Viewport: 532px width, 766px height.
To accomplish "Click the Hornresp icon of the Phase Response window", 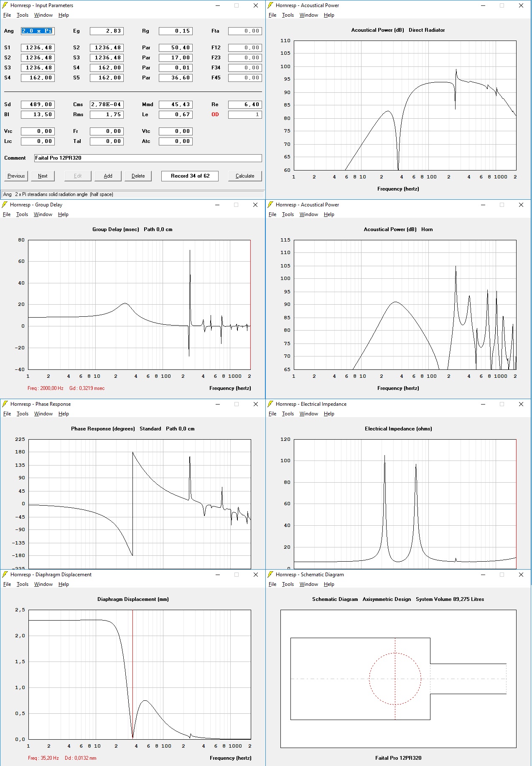I will [x=5, y=404].
